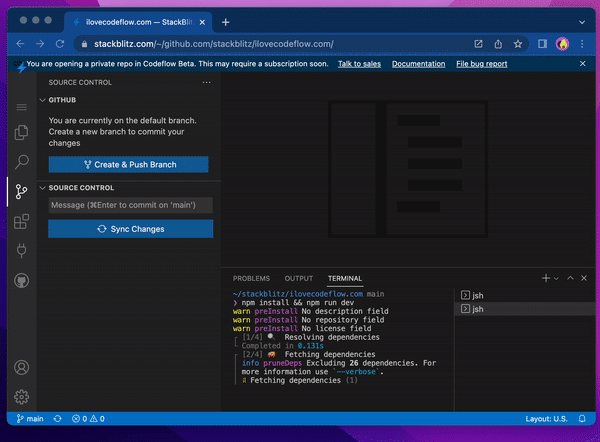
Task: Click the Sync Changes button
Action: 130,229
